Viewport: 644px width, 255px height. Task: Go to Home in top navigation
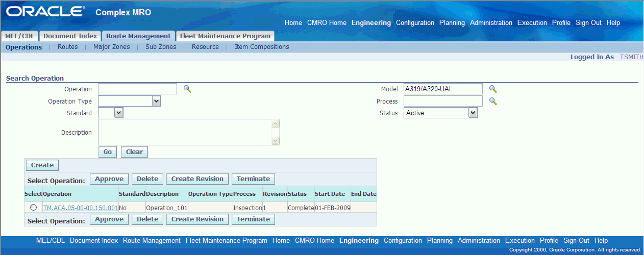pos(293,23)
